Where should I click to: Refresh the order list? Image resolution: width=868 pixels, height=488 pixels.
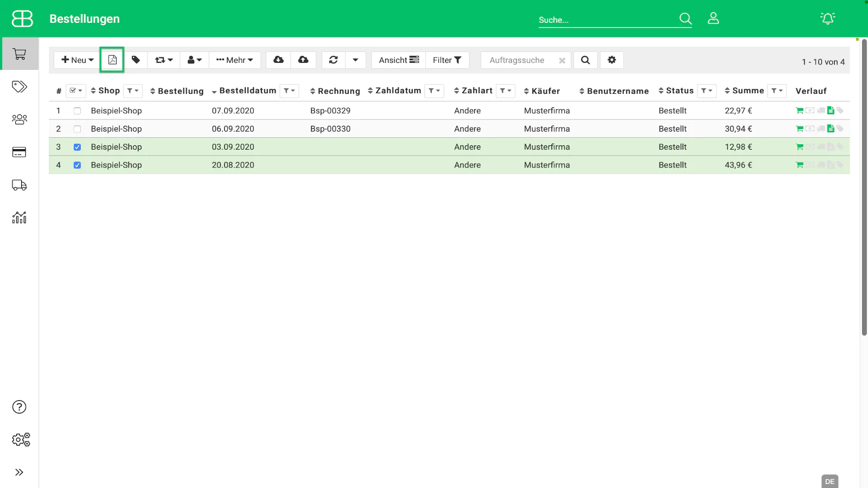pyautogui.click(x=334, y=60)
